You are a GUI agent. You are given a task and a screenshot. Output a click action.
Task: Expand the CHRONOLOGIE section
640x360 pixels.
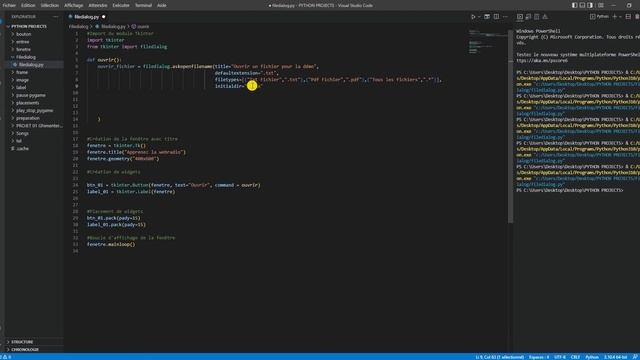tap(24, 350)
